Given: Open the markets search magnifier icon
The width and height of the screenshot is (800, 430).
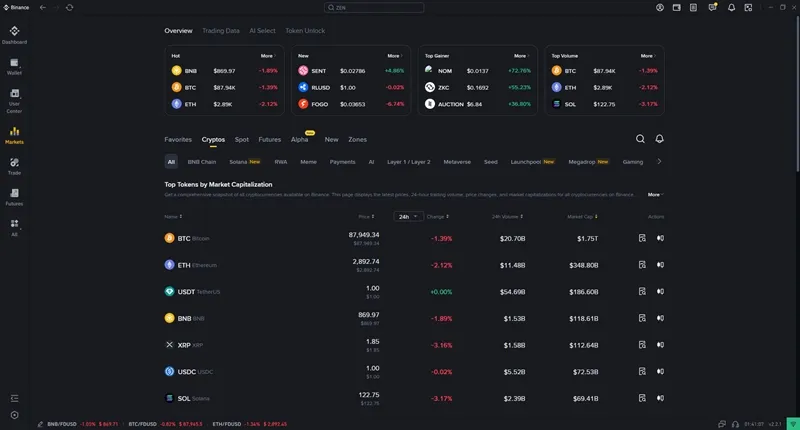Looking at the screenshot, I should [640, 139].
